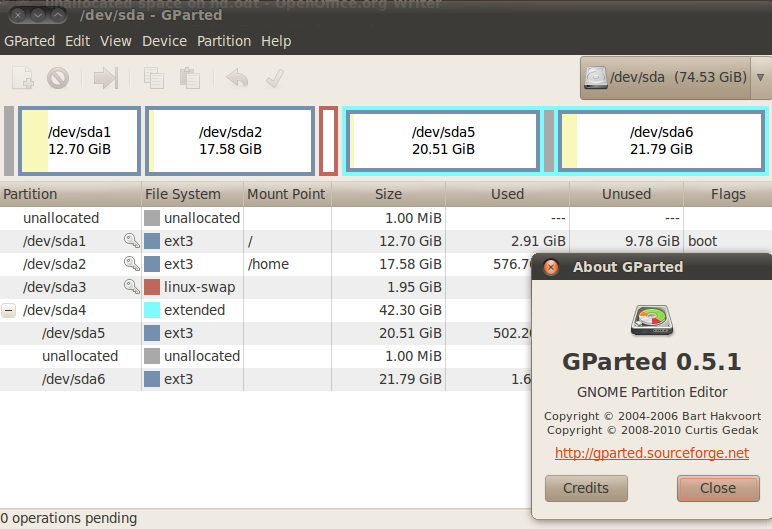Click the New partition toolbar icon
The height and width of the screenshot is (529, 772).
coord(23,78)
